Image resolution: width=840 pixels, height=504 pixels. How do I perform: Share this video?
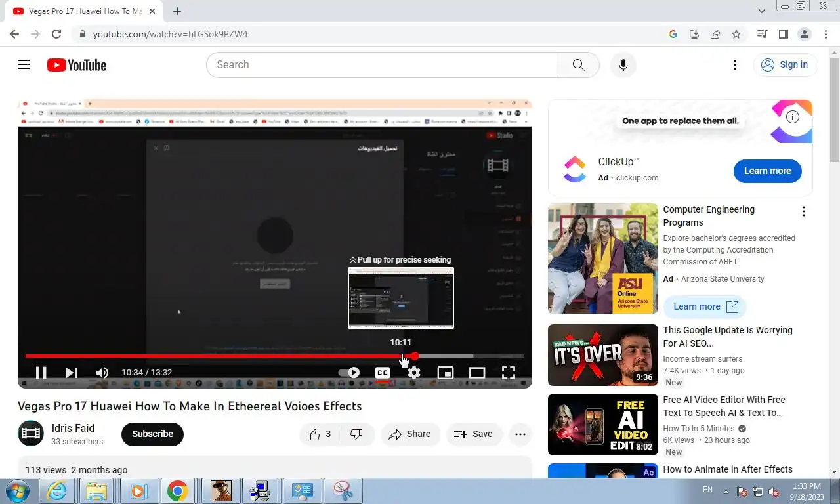pos(409,434)
